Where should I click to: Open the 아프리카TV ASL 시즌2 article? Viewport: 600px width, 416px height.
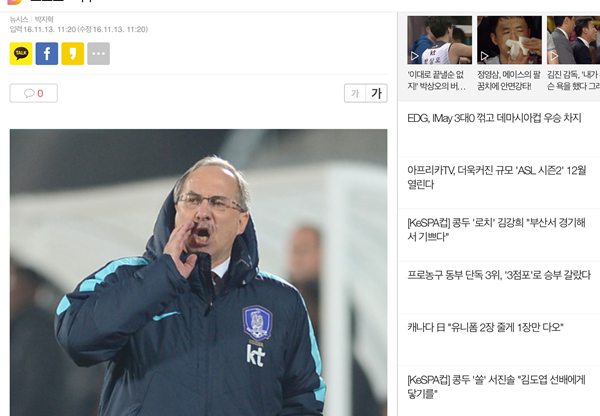pos(497,177)
